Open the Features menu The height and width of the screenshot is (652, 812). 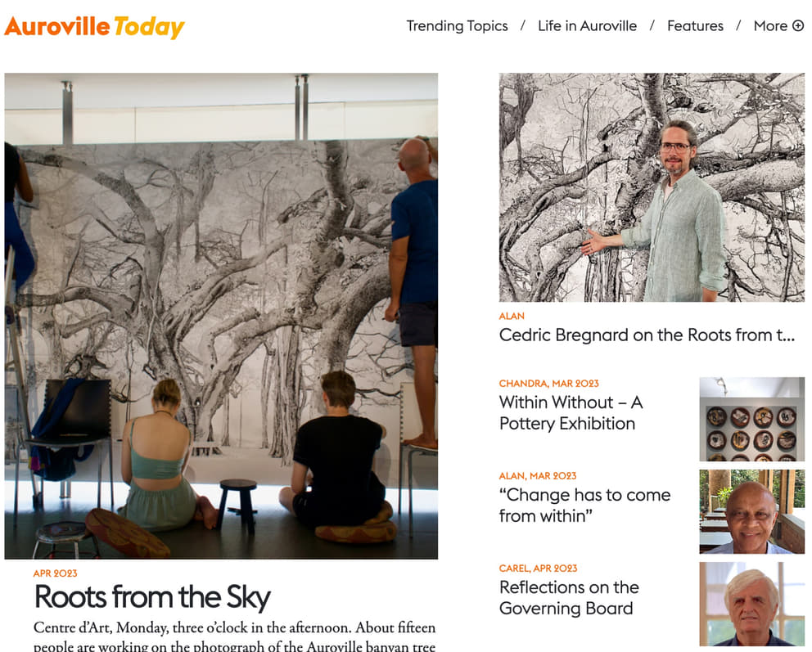coord(695,26)
